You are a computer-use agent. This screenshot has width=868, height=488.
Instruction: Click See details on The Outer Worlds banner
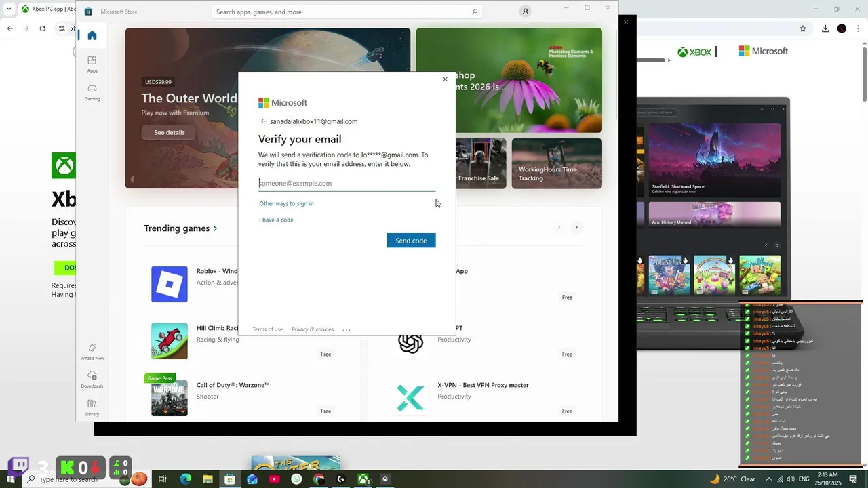[x=170, y=132]
